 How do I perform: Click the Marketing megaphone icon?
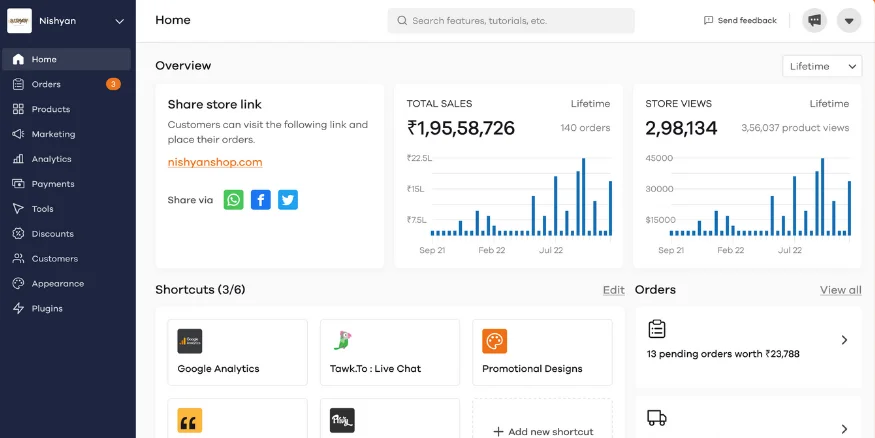click(x=18, y=134)
